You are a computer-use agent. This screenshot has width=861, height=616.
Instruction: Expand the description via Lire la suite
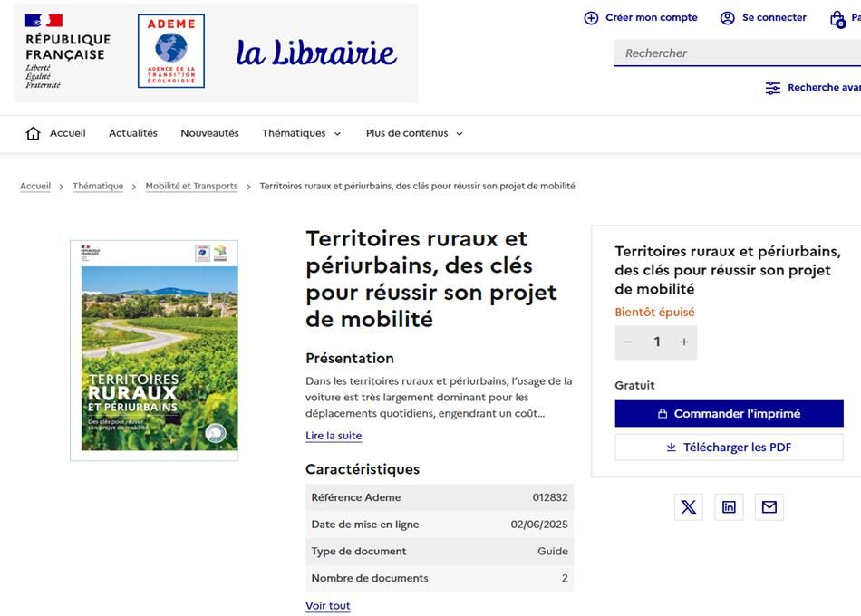coord(334,436)
